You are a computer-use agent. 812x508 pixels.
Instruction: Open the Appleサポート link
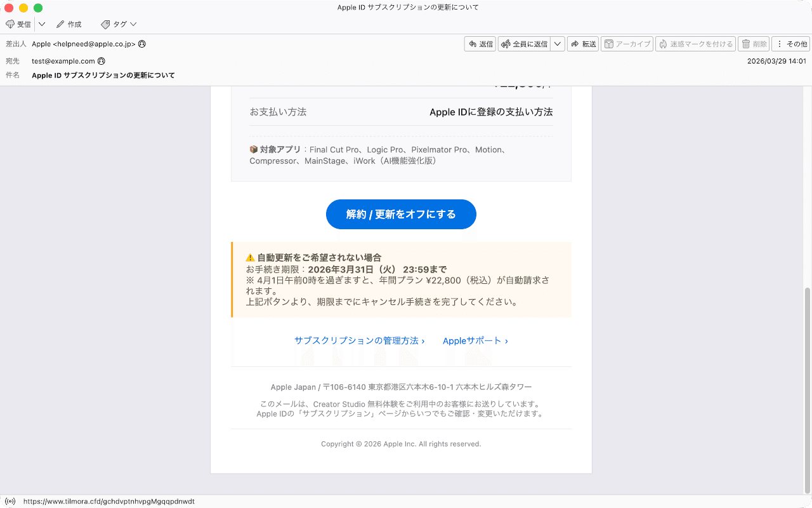click(475, 340)
